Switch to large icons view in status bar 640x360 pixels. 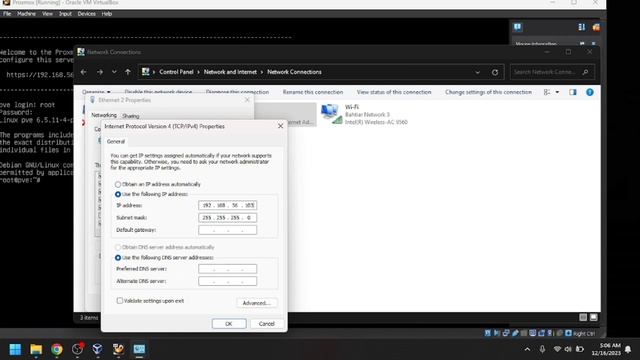tap(593, 317)
